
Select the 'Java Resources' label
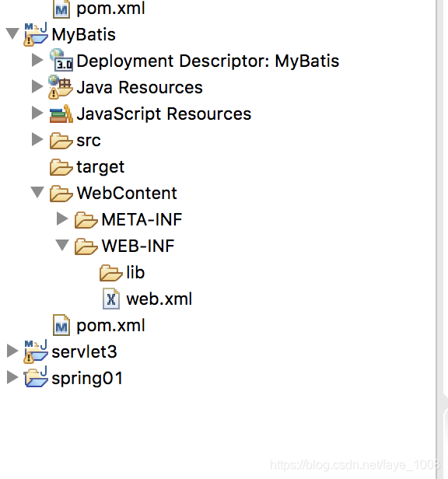point(140,87)
